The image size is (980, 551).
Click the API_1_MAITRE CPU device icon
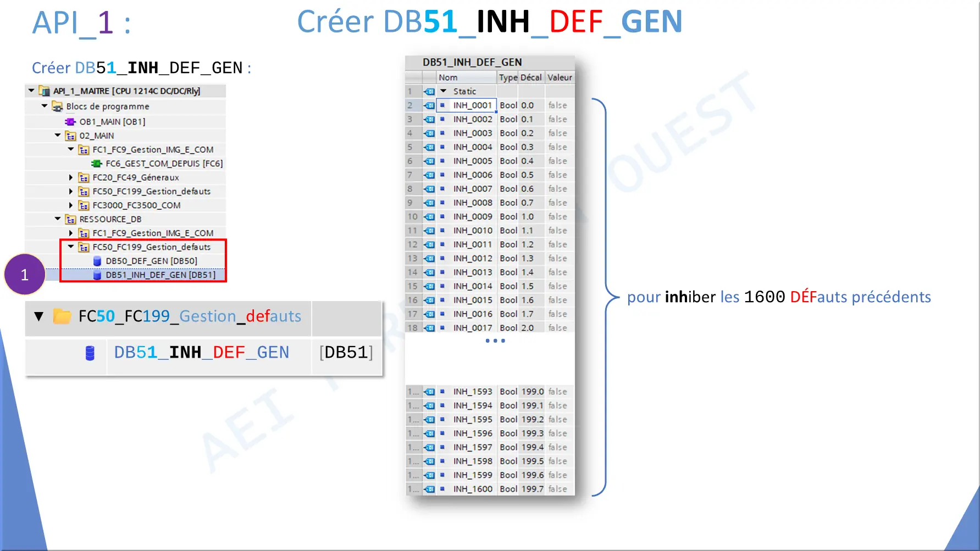45,91
